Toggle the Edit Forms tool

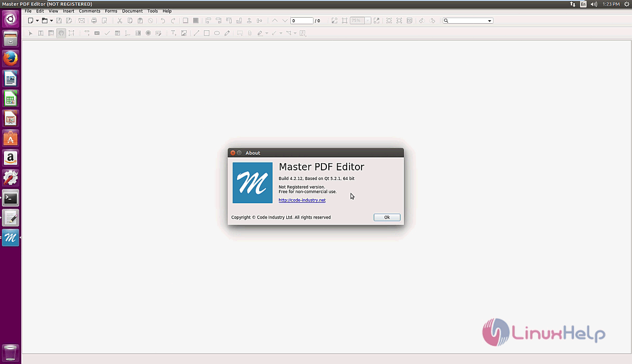click(51, 33)
